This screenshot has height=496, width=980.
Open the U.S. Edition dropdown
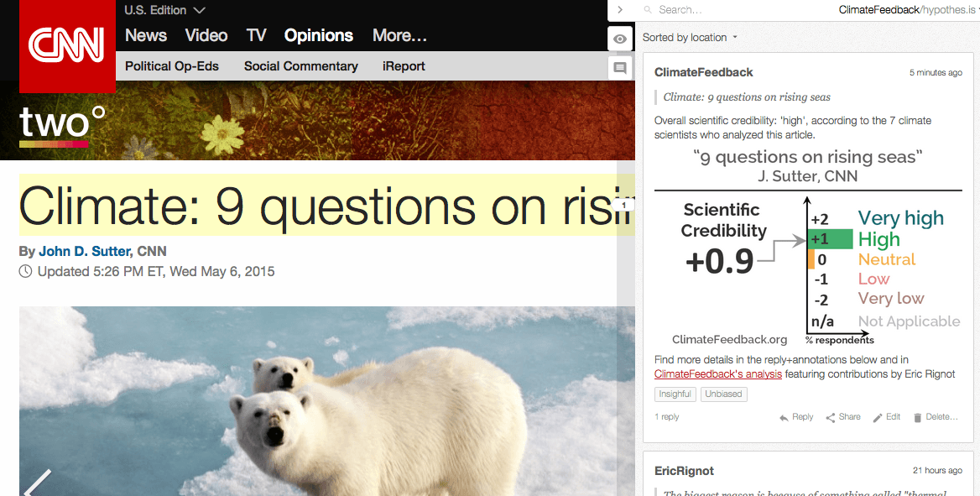[165, 10]
